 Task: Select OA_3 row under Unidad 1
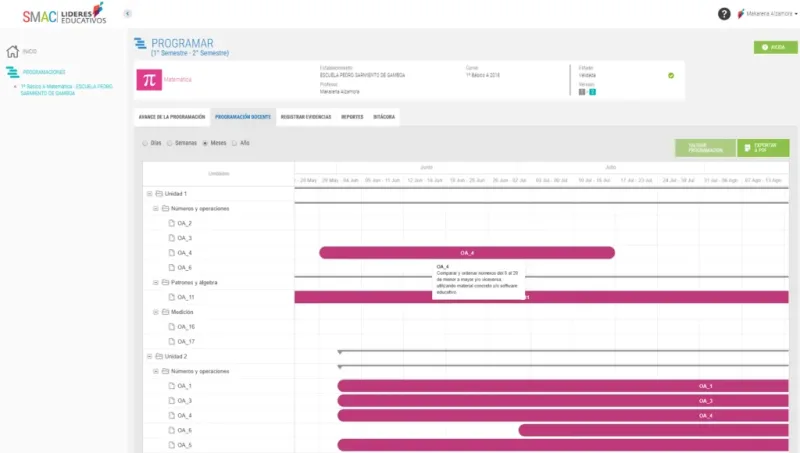[x=218, y=238]
